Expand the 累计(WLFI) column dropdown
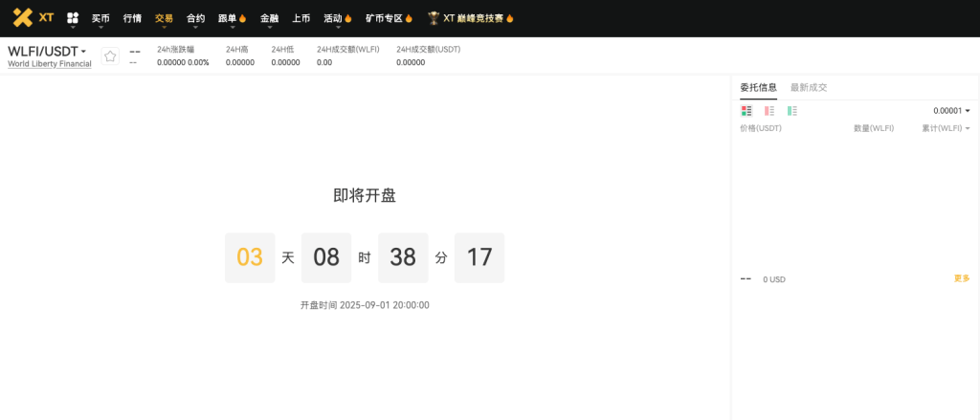Image resolution: width=980 pixels, height=420 pixels. 968,128
